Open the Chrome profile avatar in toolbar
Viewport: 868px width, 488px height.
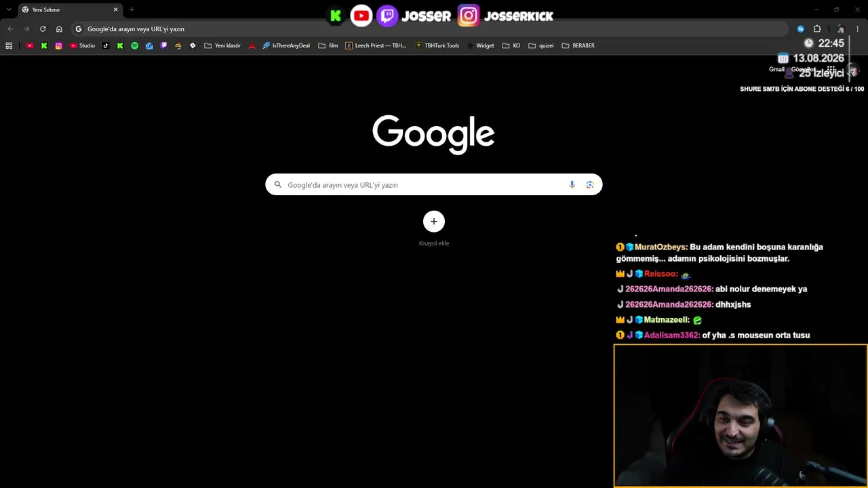coord(841,29)
